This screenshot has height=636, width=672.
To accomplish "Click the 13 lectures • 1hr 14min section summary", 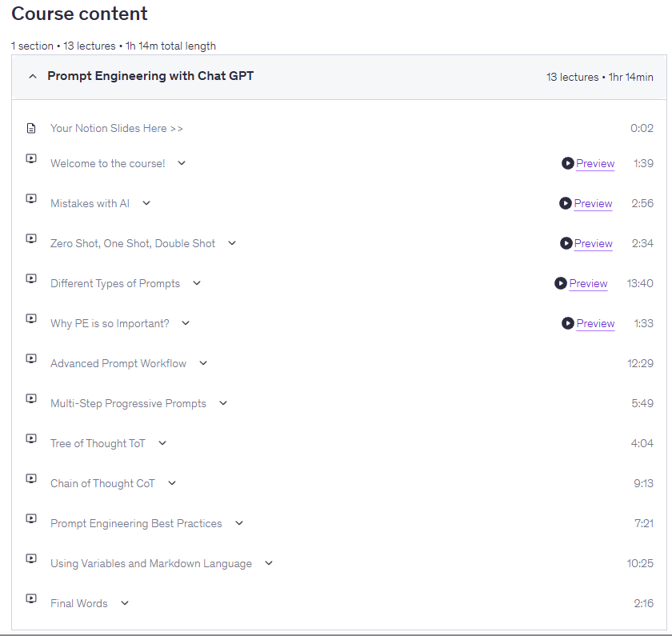I will (x=599, y=77).
